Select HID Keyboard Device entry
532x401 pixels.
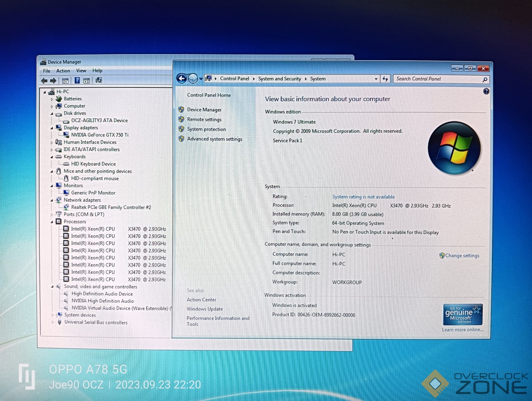(93, 164)
